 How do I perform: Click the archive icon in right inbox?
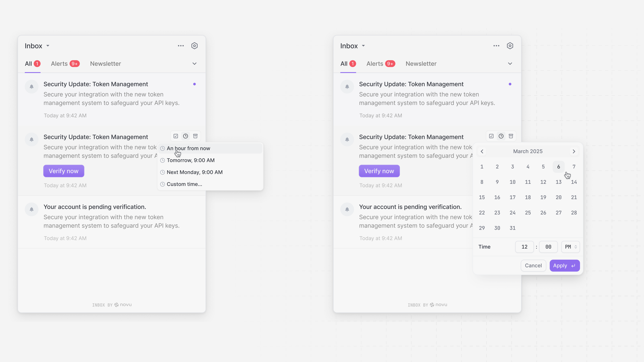click(511, 136)
